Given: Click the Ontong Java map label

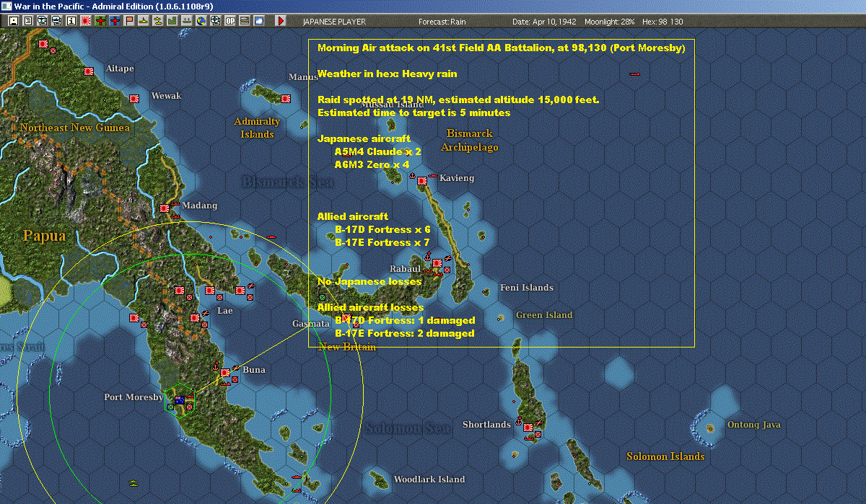Looking at the screenshot, I should pos(754,425).
